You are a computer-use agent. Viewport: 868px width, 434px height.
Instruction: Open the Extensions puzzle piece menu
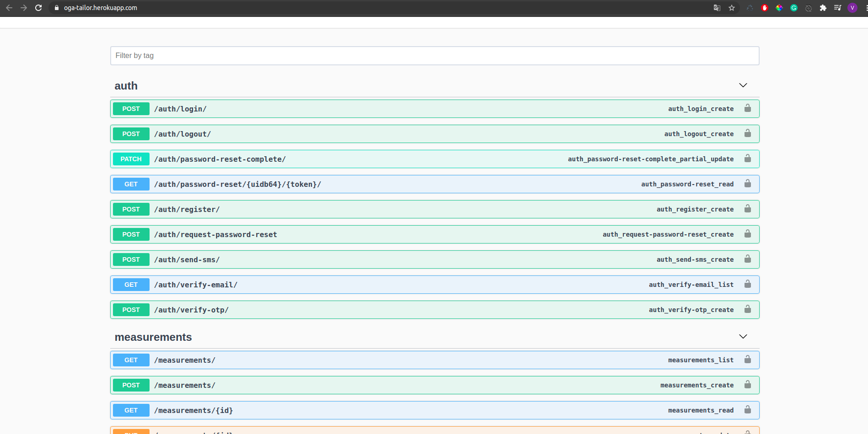[823, 8]
